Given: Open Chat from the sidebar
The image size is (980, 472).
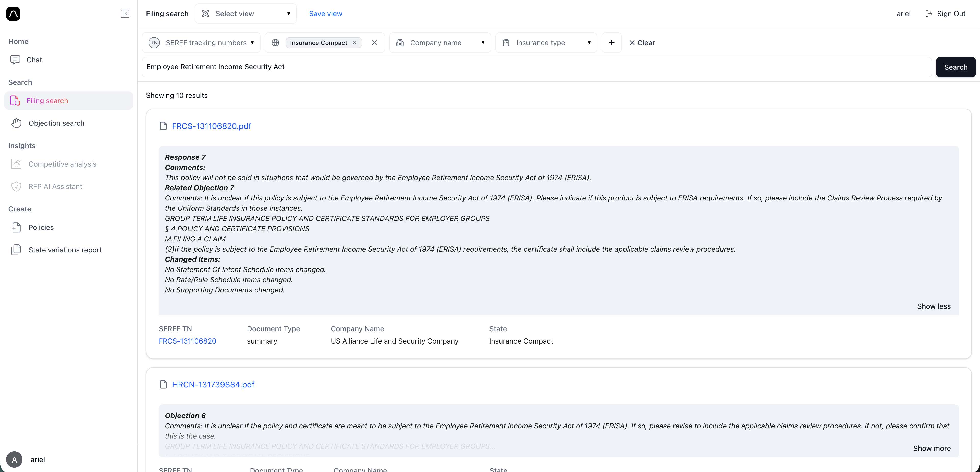Looking at the screenshot, I should [x=34, y=60].
